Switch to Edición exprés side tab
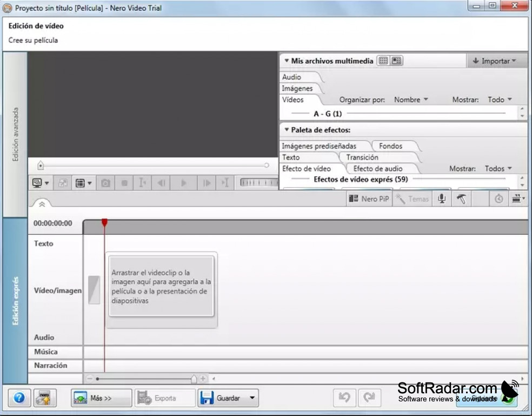The image size is (532, 416). click(x=15, y=301)
